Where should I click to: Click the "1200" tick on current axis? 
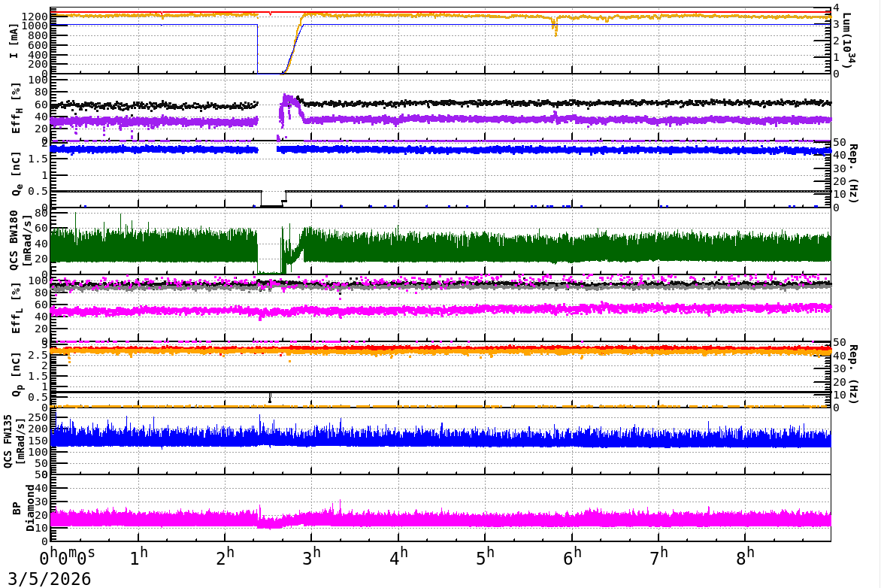pyautogui.click(x=35, y=17)
